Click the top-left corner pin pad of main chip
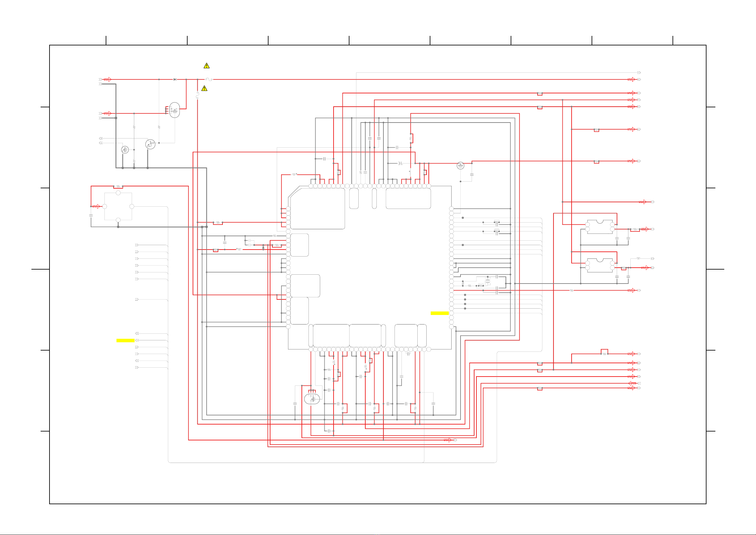The height and width of the screenshot is (535, 756). [311, 186]
